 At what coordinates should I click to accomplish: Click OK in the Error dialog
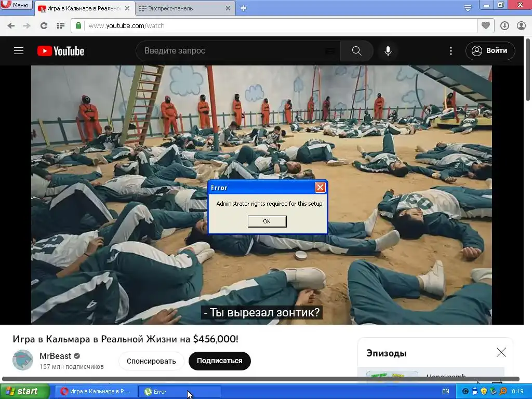coord(267,221)
